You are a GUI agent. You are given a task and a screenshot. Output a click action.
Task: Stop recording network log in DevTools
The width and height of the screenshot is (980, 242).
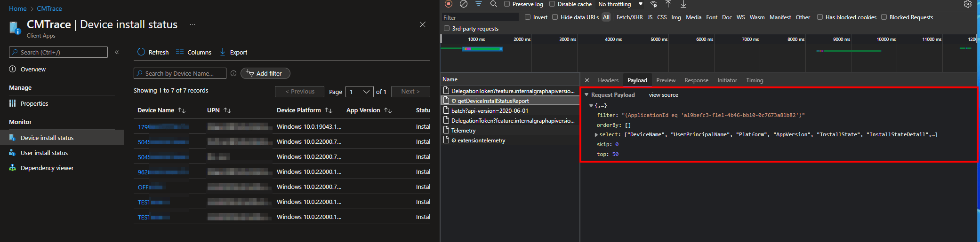coord(449,4)
